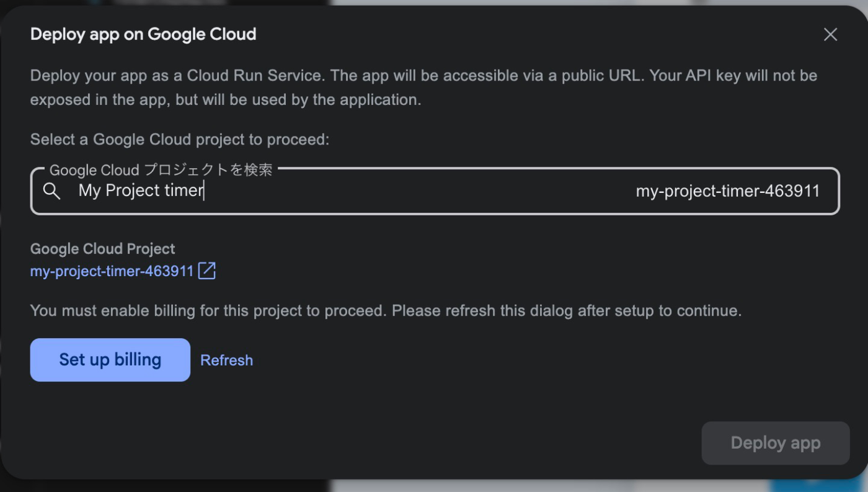The height and width of the screenshot is (492, 868).
Task: Click the Google Cloud Project label
Action: [103, 249]
